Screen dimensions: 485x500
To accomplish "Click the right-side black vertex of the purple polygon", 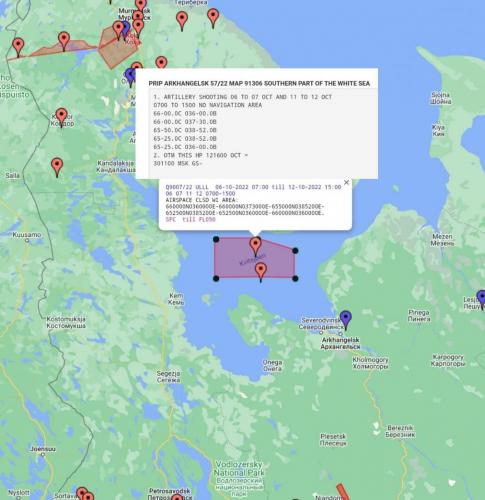I will click(x=295, y=251).
